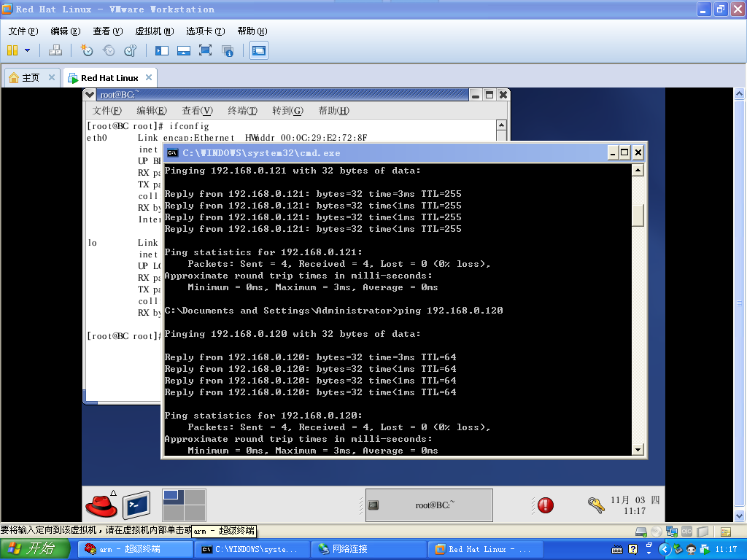
Task: Open the snapshot manager icon
Action: pyautogui.click(x=130, y=50)
